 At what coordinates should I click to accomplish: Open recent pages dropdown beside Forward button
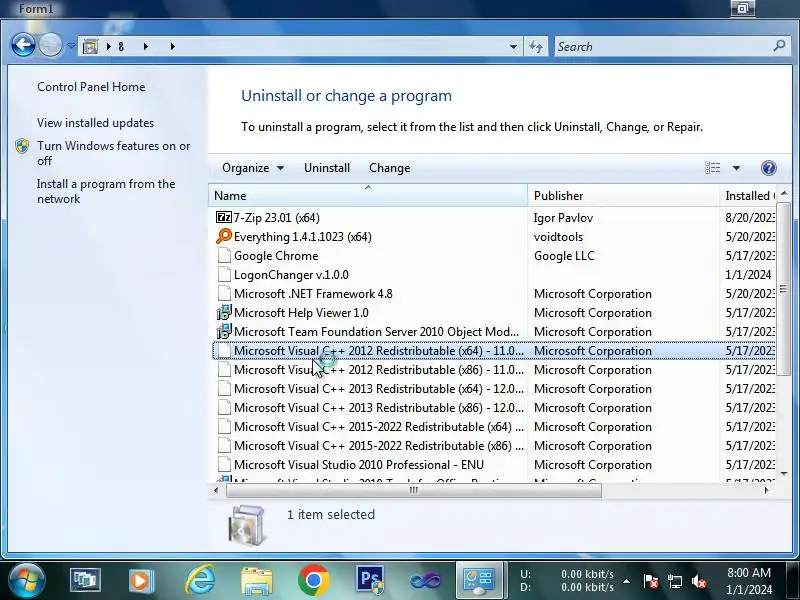71,46
